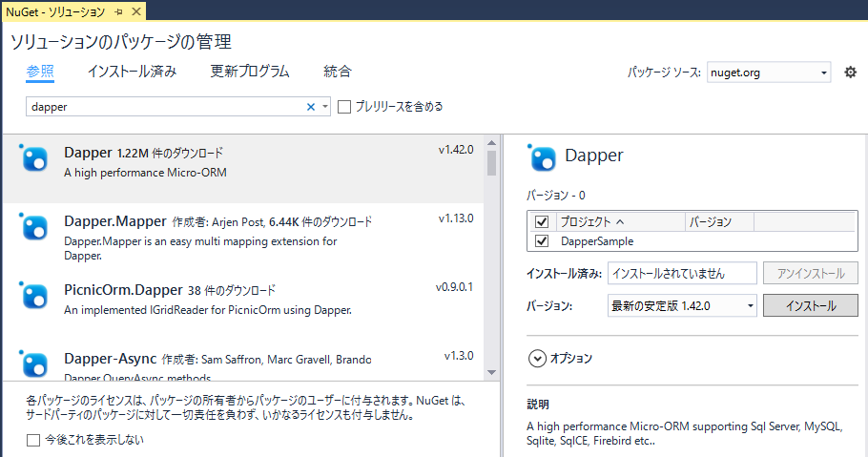Click v1.13.0 version label
This screenshot has height=457, width=868.
coord(456,218)
